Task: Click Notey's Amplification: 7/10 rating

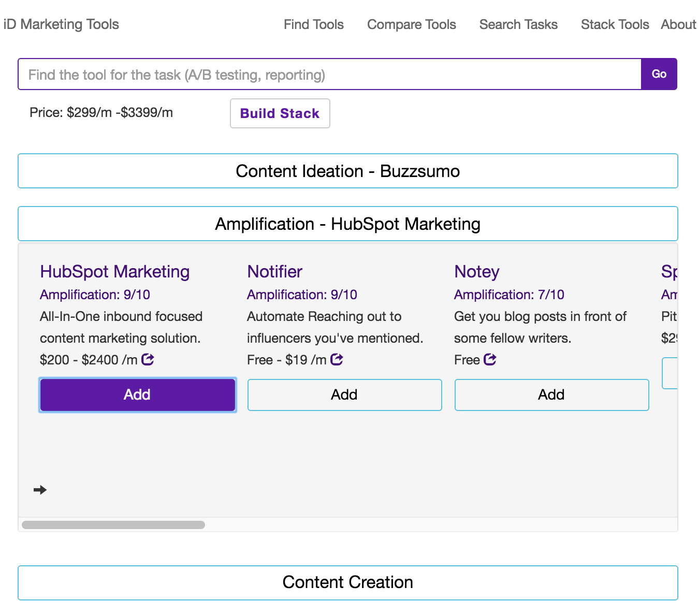Action: pos(509,295)
